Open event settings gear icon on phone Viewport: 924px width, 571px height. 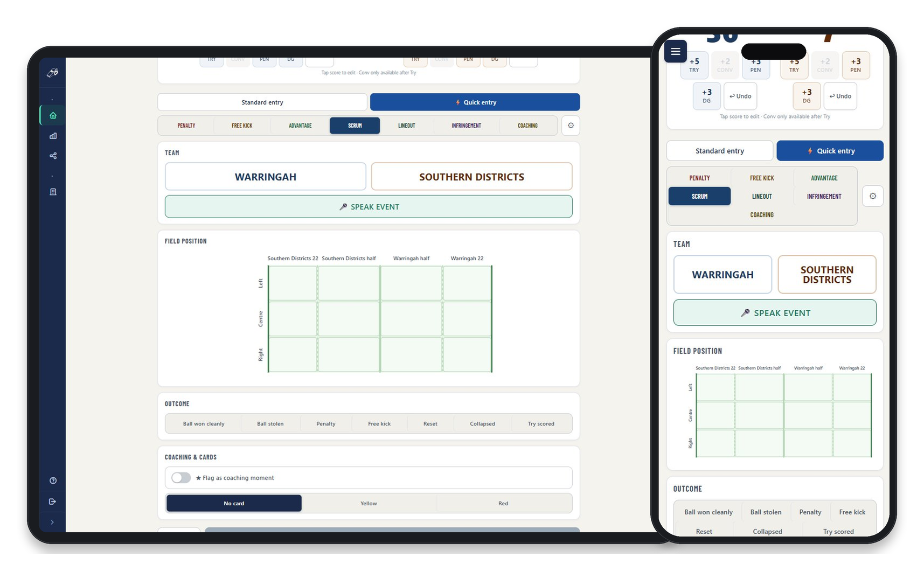pos(872,196)
